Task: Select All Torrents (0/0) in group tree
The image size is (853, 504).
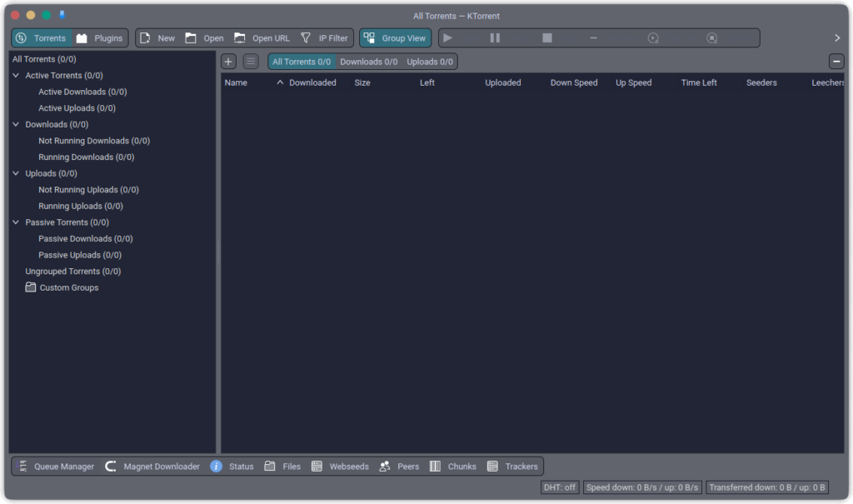Action: pyautogui.click(x=44, y=59)
